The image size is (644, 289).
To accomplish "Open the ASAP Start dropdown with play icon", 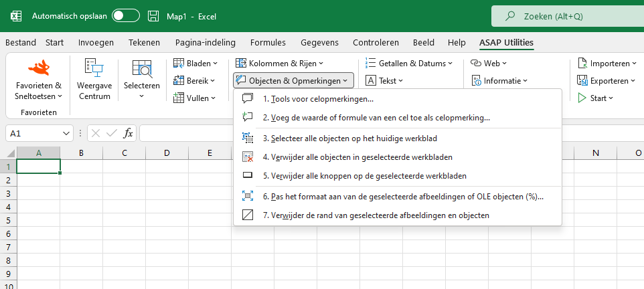I will pos(596,98).
